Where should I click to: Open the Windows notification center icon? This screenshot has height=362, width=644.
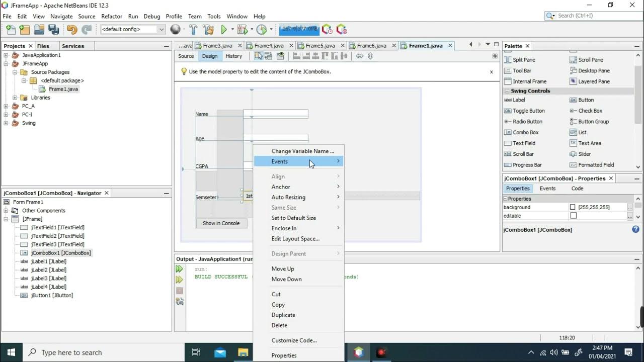tap(628, 352)
